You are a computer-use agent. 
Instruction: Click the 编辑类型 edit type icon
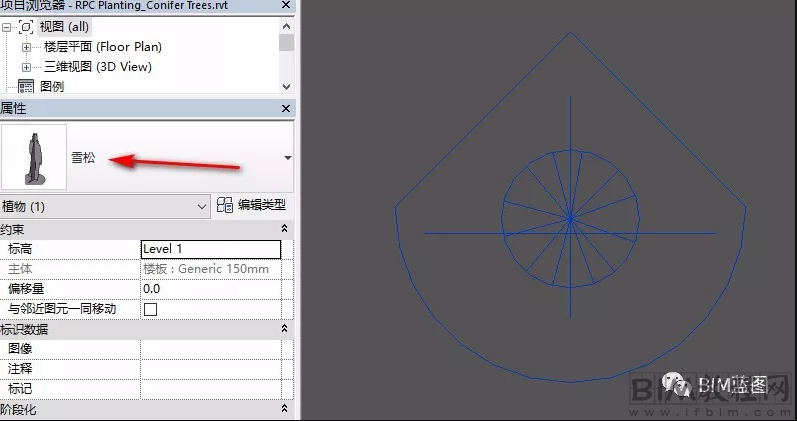point(225,205)
